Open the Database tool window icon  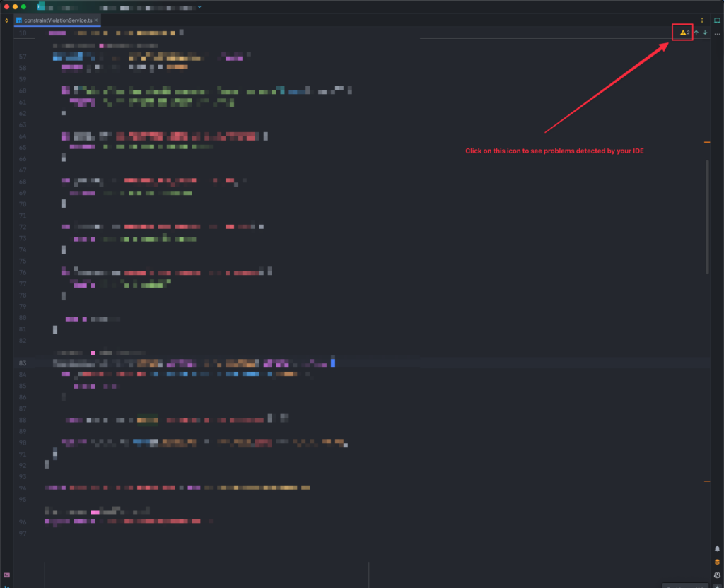pos(717,562)
